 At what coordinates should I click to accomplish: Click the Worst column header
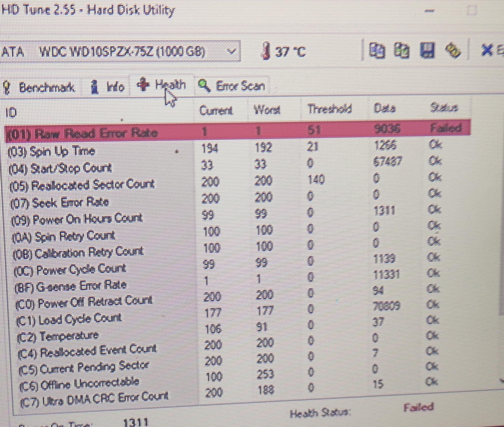(274, 110)
